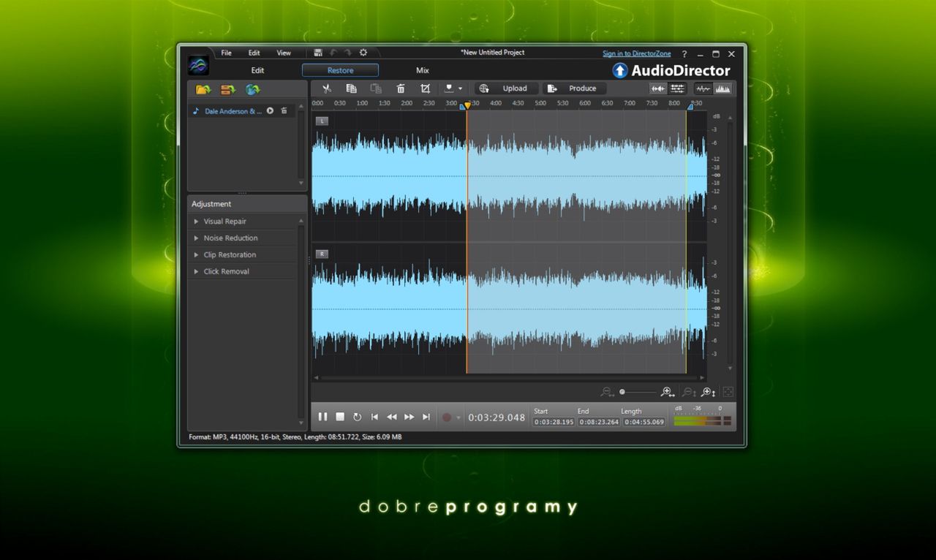The image size is (936, 560).
Task: Click the download from DirectorZone globe icon
Action: (252, 89)
